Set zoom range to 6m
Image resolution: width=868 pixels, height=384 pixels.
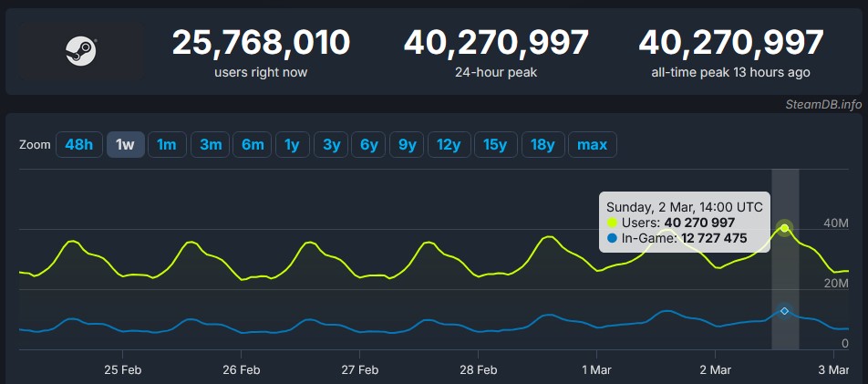(x=253, y=145)
